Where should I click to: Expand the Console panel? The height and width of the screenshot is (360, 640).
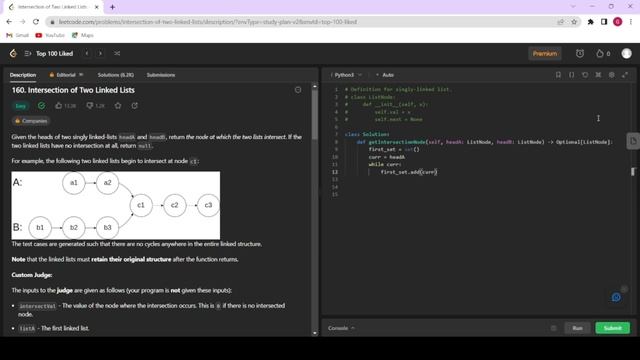341,328
